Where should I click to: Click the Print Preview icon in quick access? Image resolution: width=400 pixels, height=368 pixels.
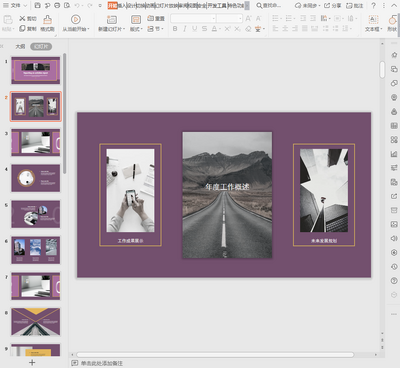click(67, 5)
